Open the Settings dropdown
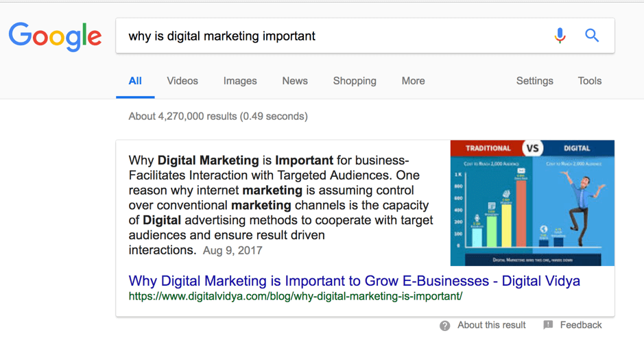The image size is (644, 342). coord(534,81)
